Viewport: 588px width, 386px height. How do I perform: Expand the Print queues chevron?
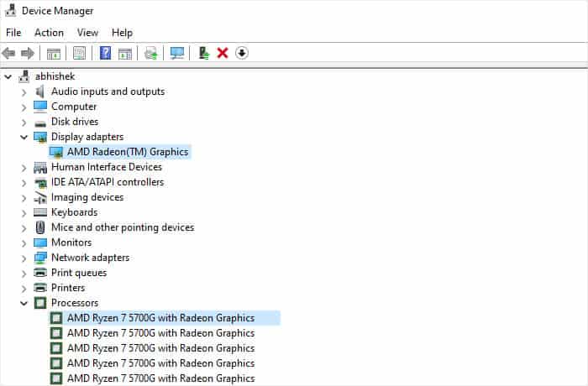point(24,274)
